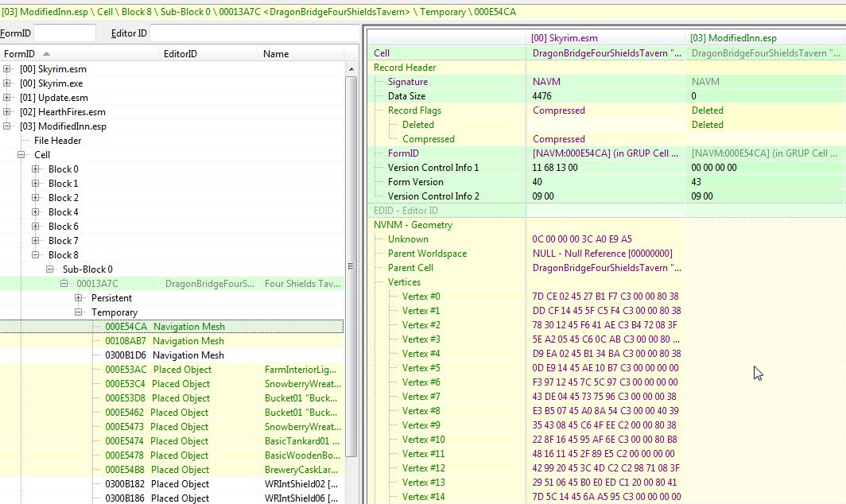Click the Parent Worldspace row label

pos(427,254)
